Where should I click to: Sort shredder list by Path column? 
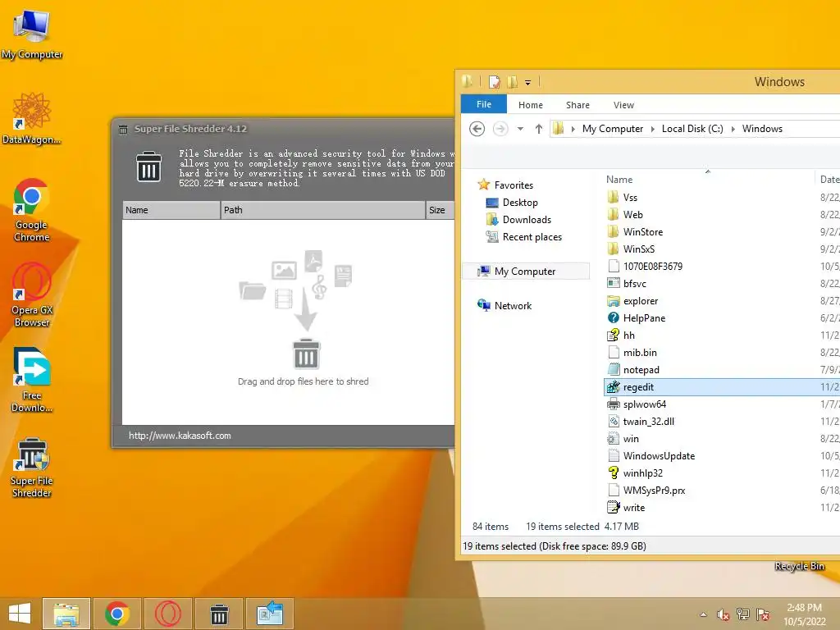[x=323, y=210]
